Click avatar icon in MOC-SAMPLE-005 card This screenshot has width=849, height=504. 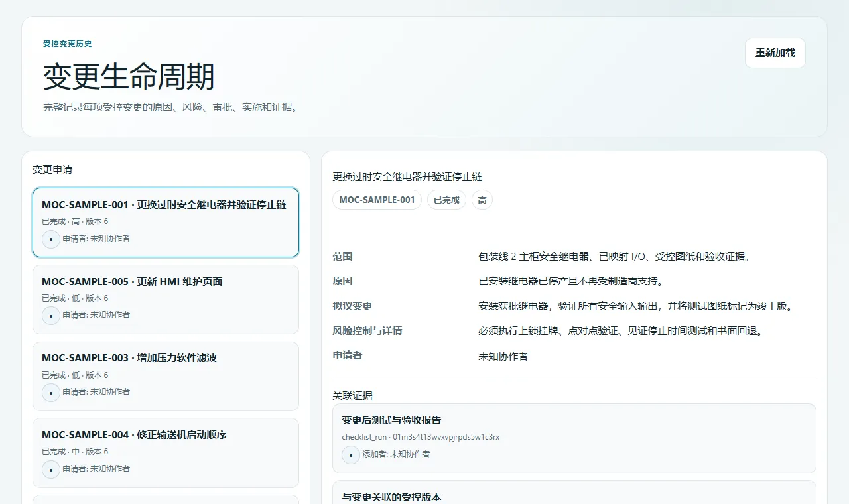51,316
